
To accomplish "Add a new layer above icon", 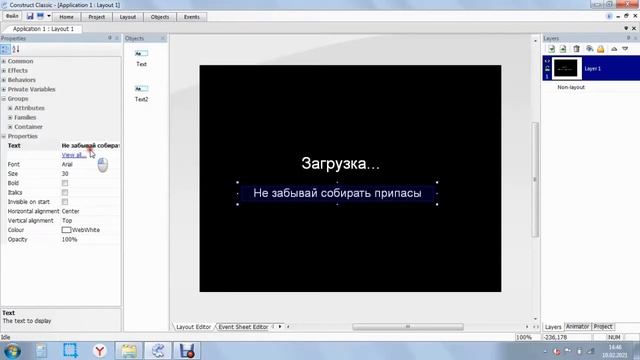I will coord(551,49).
